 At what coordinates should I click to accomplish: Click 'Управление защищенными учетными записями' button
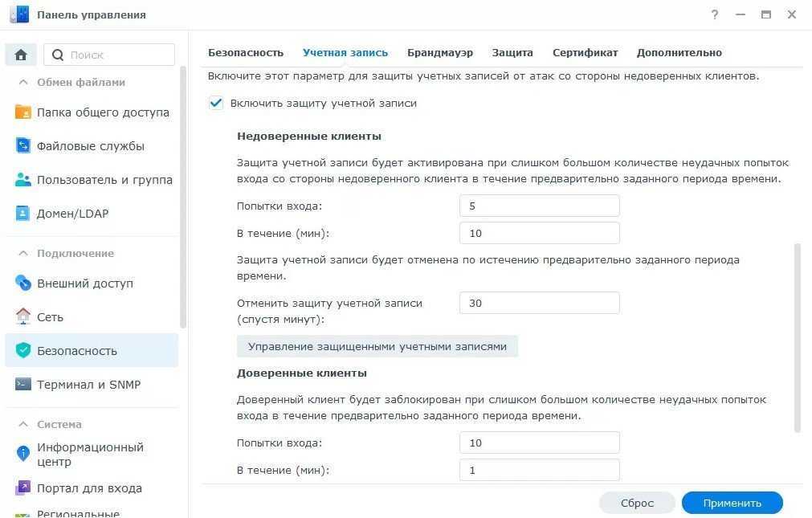(377, 346)
